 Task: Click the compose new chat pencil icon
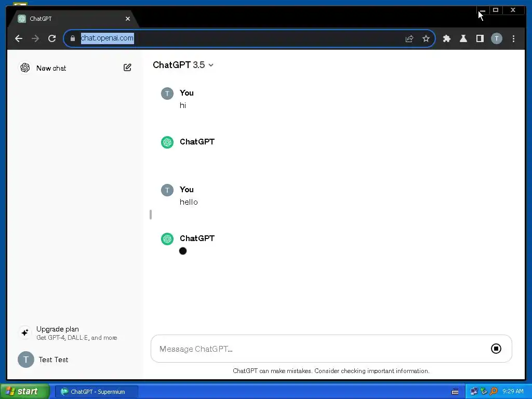pyautogui.click(x=127, y=68)
